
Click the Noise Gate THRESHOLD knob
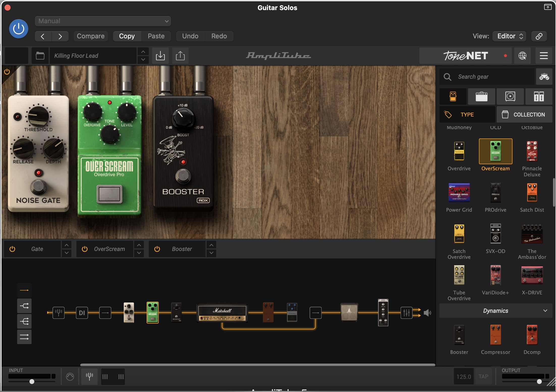[x=38, y=116]
